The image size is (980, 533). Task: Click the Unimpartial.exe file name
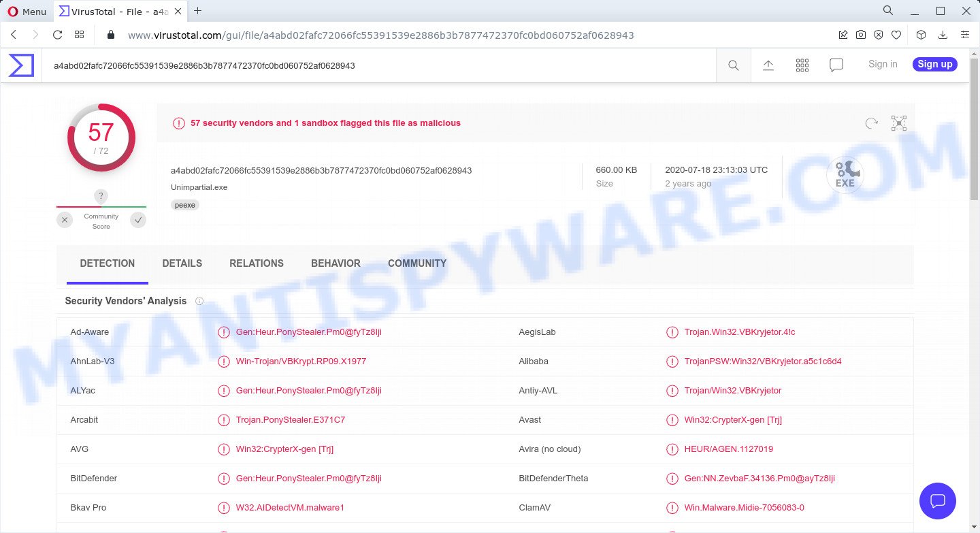(199, 187)
